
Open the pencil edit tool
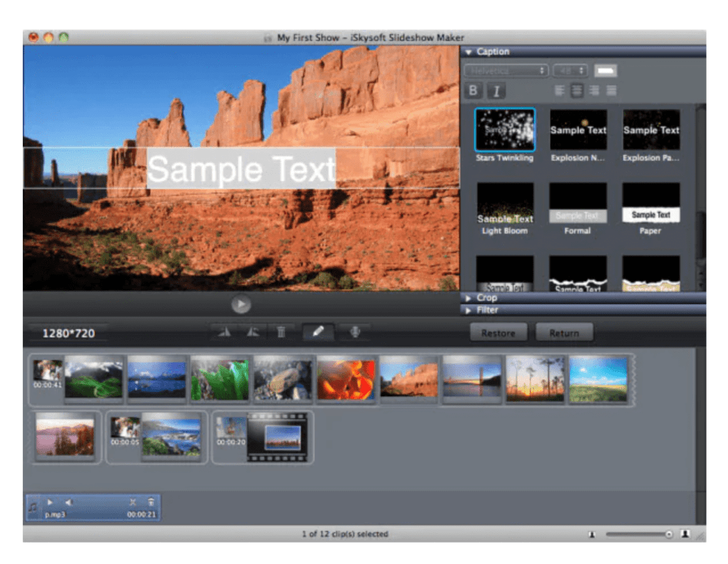317,331
